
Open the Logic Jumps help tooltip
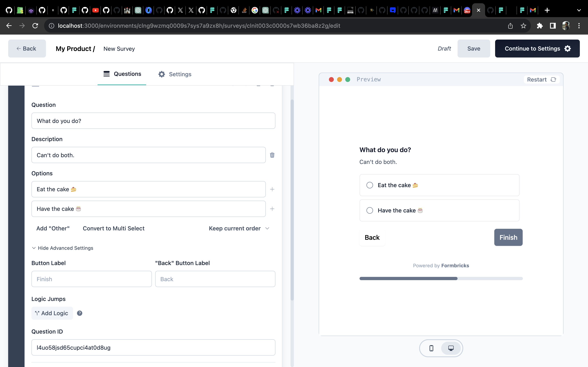click(x=80, y=313)
